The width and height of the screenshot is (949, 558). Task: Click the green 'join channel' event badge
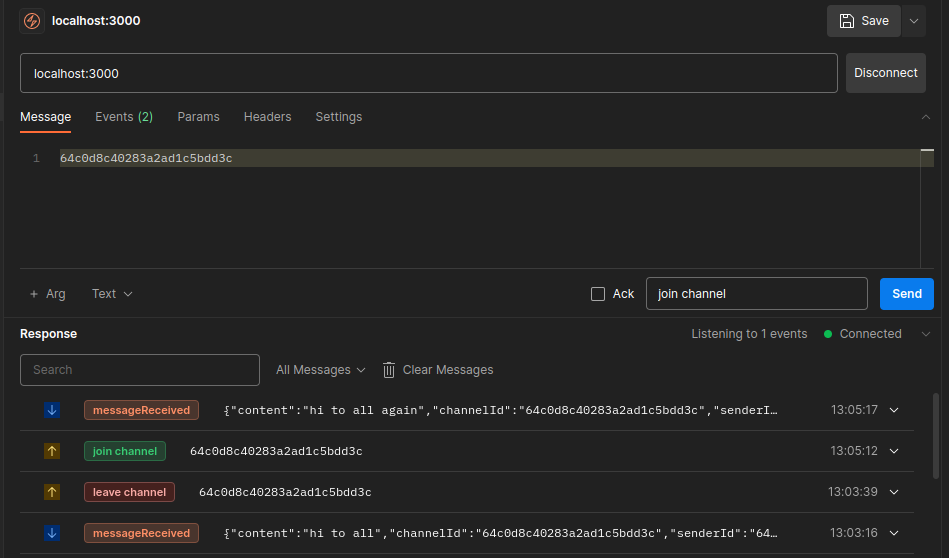(x=125, y=451)
